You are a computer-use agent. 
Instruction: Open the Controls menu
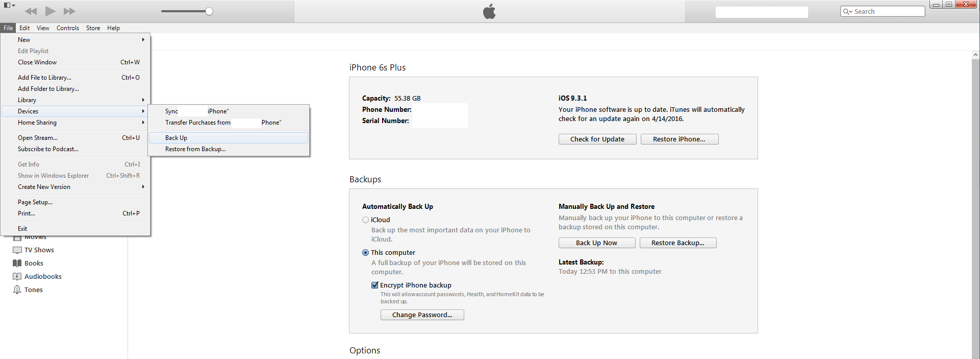click(x=68, y=28)
